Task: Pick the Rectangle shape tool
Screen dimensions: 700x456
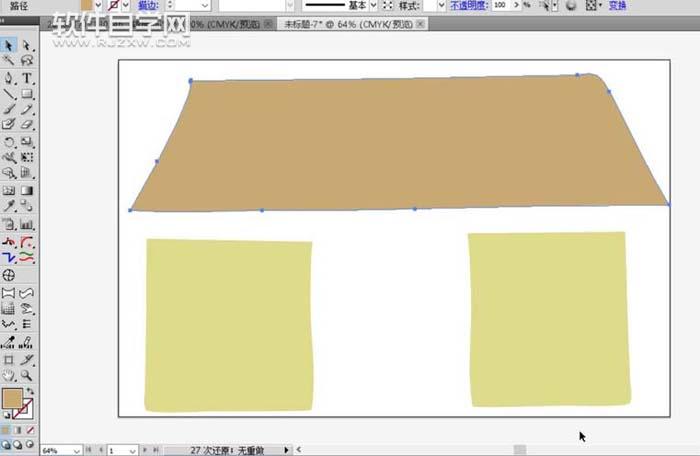Action: (27, 94)
